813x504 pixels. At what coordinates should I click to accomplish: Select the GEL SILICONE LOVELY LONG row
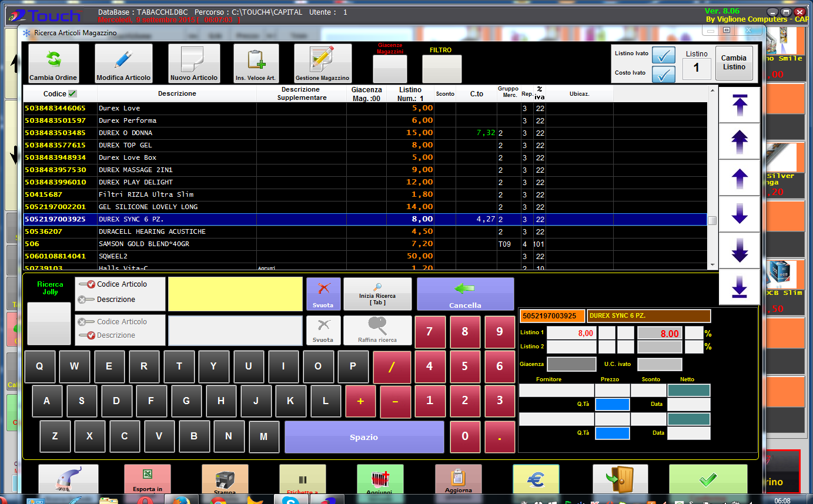tap(364, 207)
